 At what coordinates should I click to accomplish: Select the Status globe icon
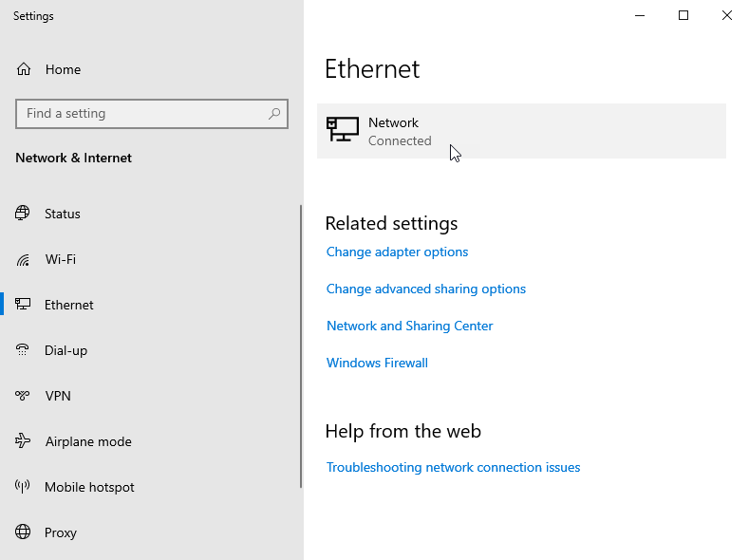pos(23,213)
